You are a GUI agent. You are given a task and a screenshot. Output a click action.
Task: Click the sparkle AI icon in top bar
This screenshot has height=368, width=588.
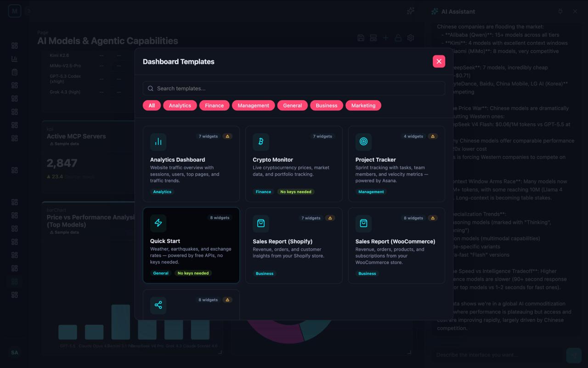tap(411, 11)
